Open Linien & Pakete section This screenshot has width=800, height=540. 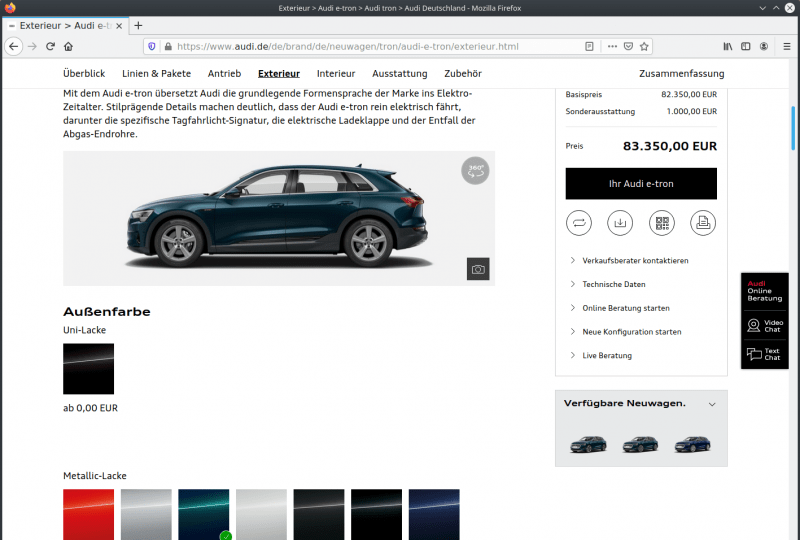(x=156, y=73)
